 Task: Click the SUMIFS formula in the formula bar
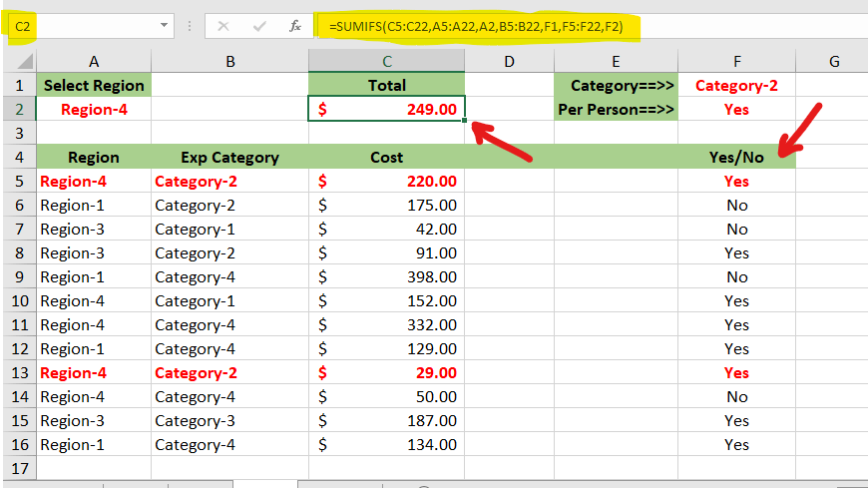[476, 27]
